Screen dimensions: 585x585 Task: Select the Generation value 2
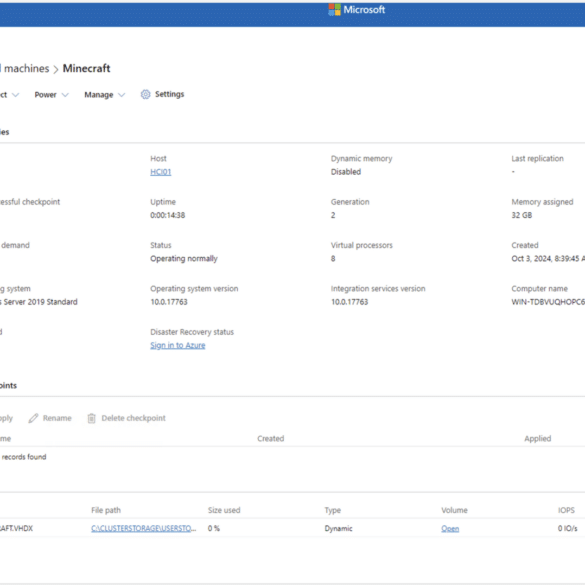333,215
